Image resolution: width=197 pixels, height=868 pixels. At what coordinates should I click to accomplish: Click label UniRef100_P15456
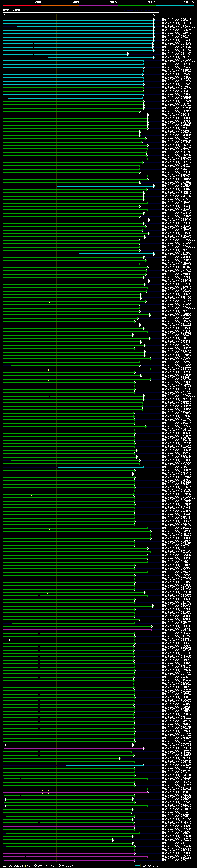click(x=177, y=74)
